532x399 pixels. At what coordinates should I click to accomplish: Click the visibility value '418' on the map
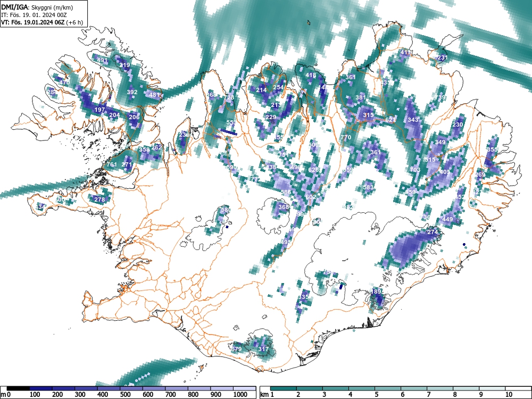311,76
